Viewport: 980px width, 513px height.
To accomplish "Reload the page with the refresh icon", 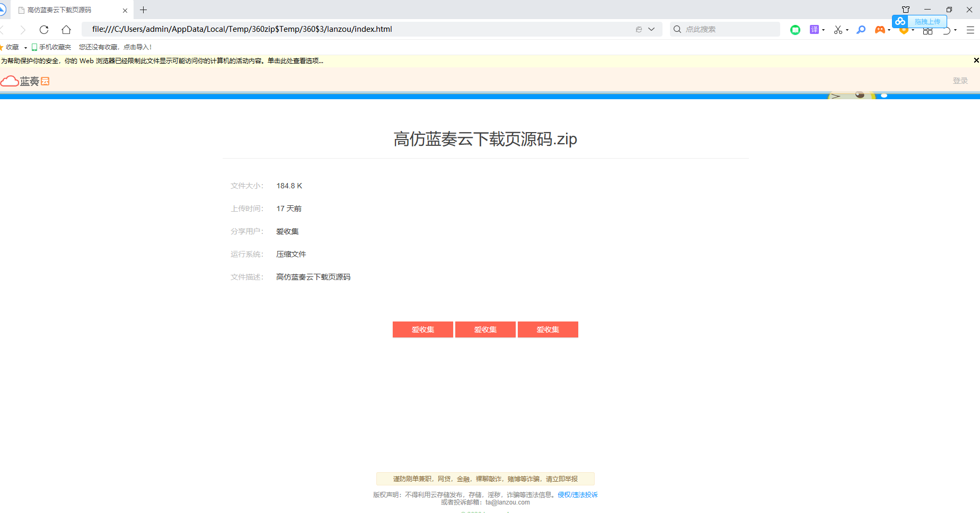I will click(44, 30).
